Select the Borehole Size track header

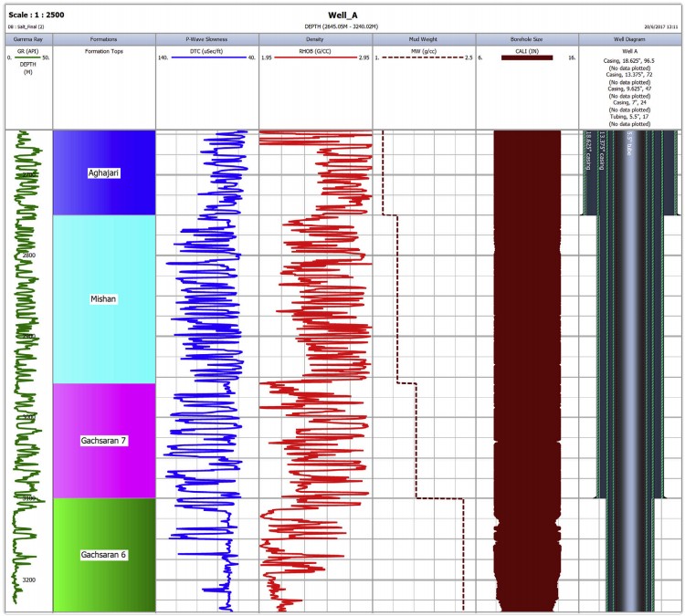[x=527, y=40]
